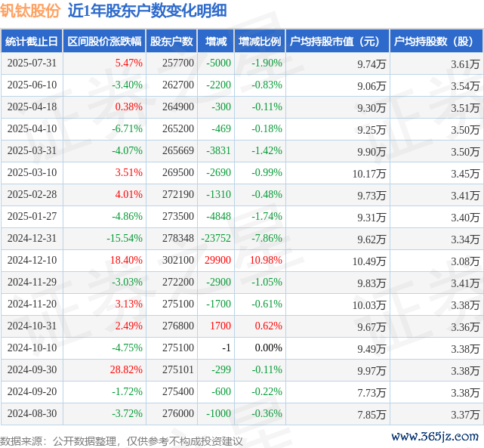
Task: Select the date cell 2025-01-27
Action: pyautogui.click(x=32, y=216)
